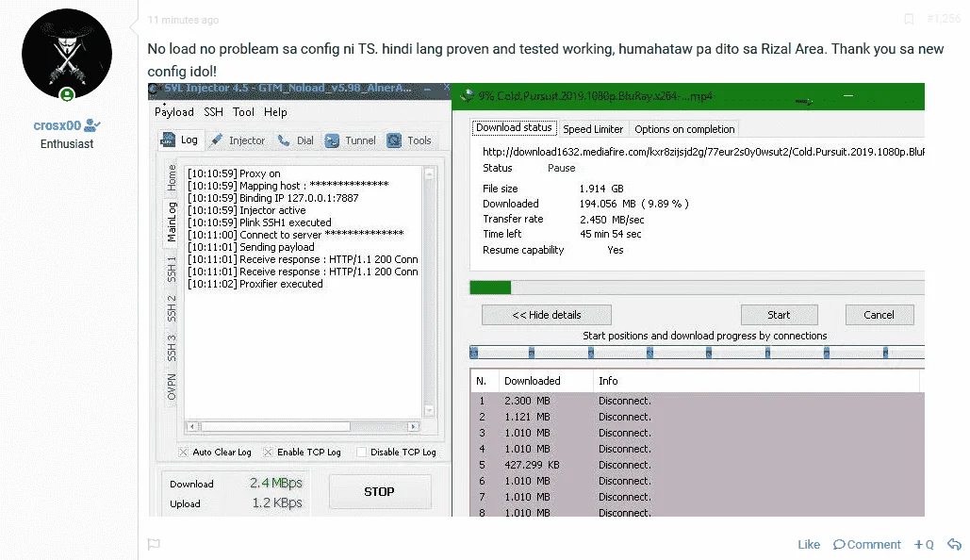The width and height of the screenshot is (970, 560).
Task: Switch to the Log tab
Action: click(179, 140)
